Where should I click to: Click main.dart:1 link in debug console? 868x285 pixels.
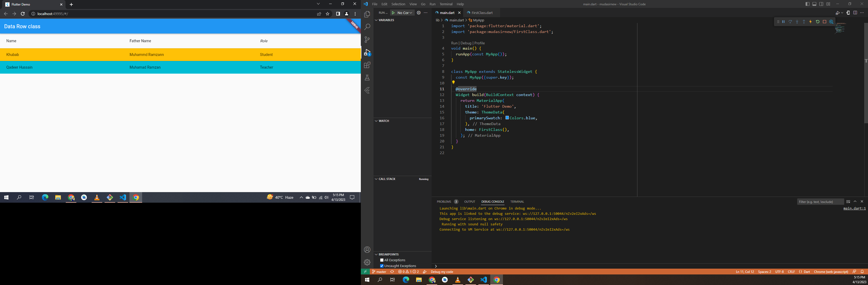855,208
